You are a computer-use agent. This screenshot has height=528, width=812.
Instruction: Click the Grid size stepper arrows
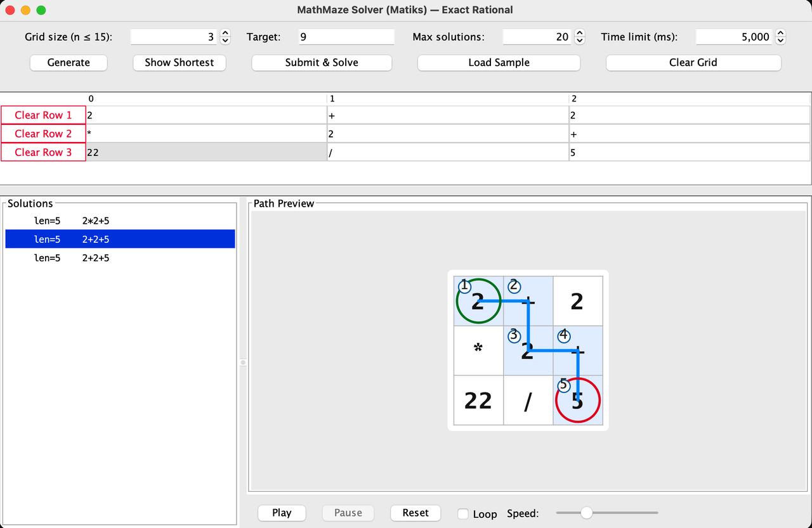click(225, 37)
